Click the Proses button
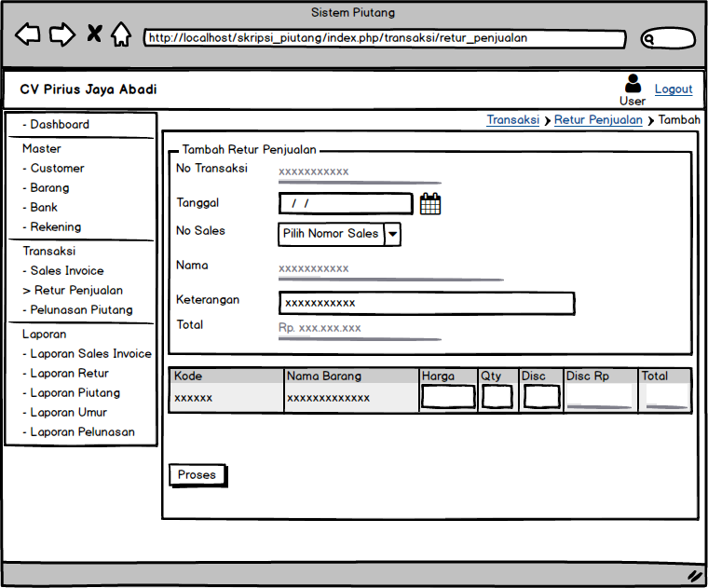Viewport: 708px width, 588px height. point(197,475)
